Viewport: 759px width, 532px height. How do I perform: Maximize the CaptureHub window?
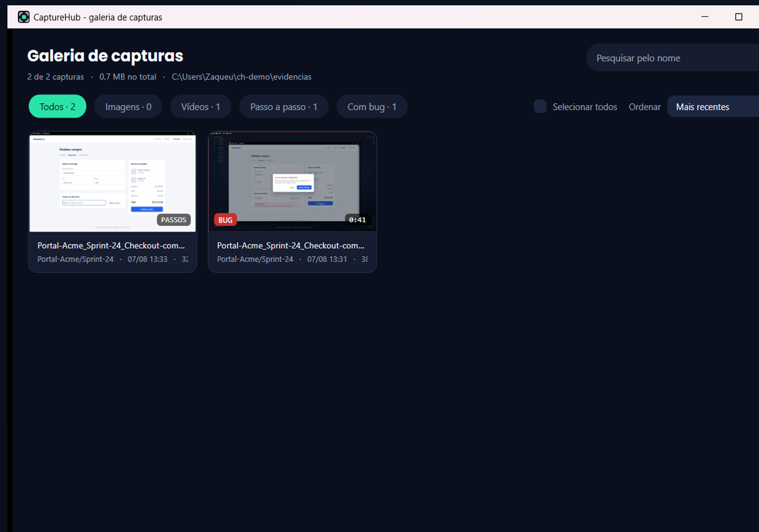pos(738,17)
